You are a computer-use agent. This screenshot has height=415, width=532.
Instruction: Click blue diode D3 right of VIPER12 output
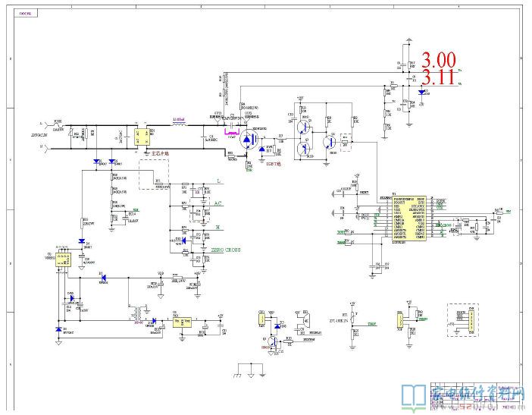pyautogui.click(x=104, y=278)
